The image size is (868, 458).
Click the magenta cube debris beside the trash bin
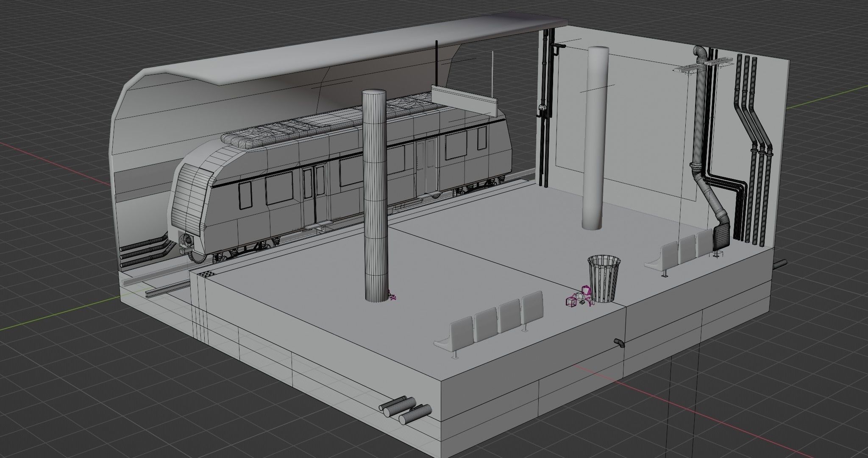(x=580, y=297)
